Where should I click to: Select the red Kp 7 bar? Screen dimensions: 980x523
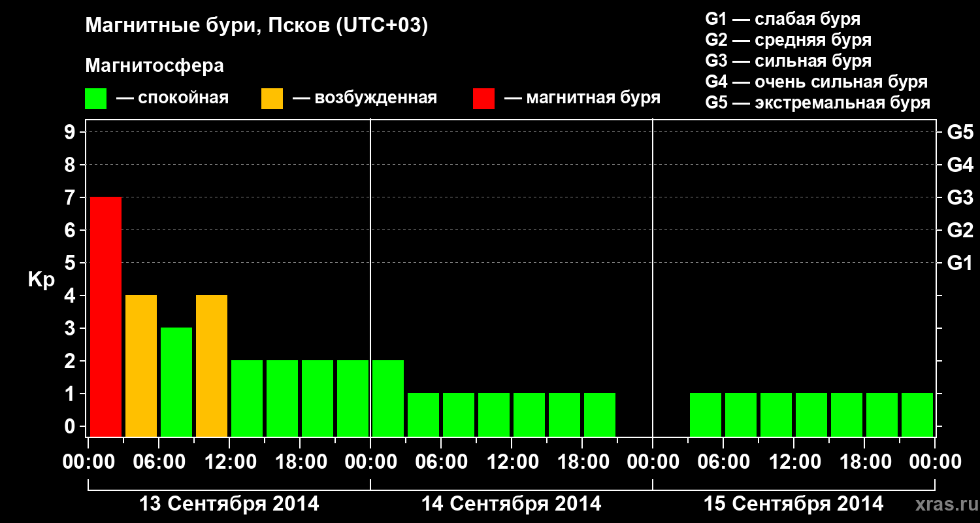[x=106, y=316]
